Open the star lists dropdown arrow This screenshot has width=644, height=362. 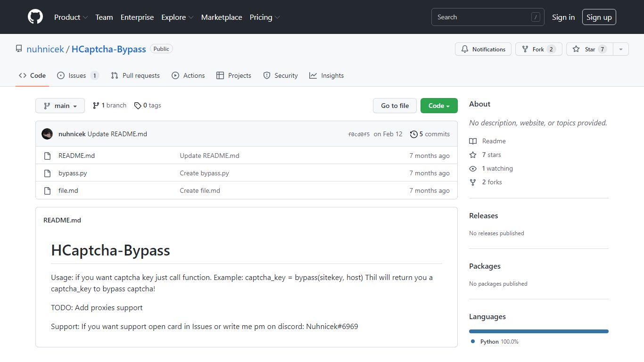621,49
